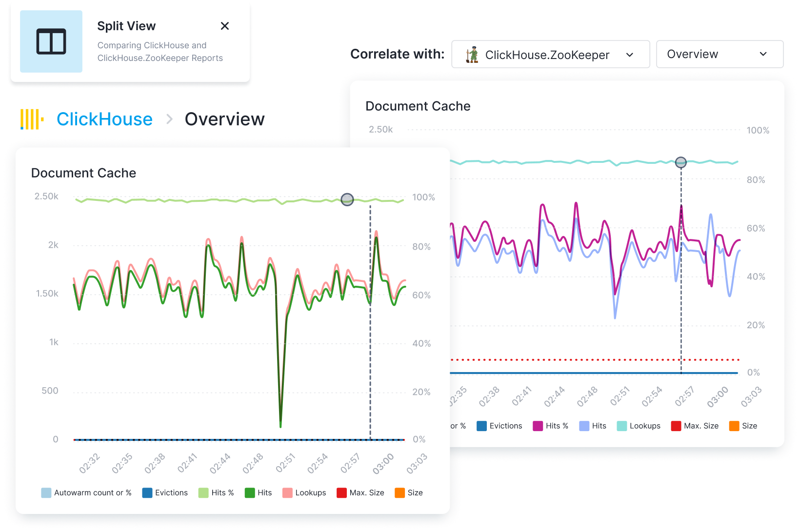Open the ClickHouse.ZooKeeper correlate dropdown
Image resolution: width=799 pixels, height=532 pixels.
551,54
